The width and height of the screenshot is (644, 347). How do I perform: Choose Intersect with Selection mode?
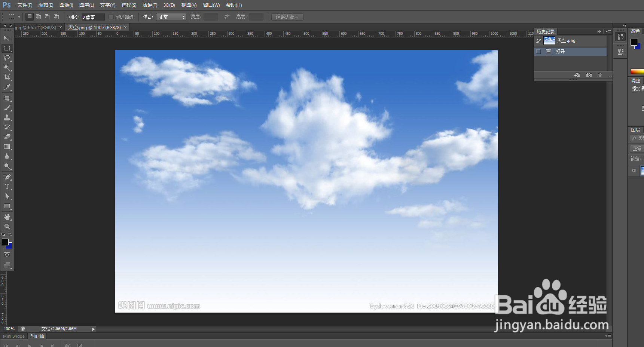click(x=56, y=16)
